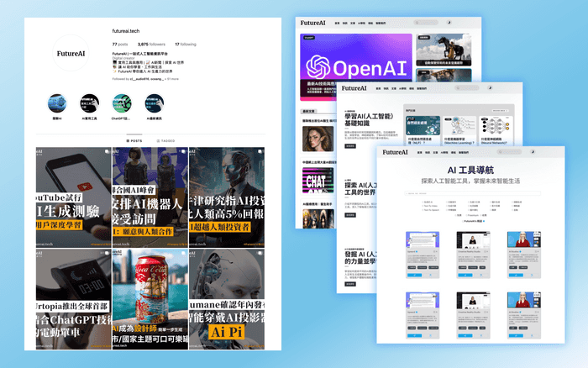The height and width of the screenshot is (368, 588).
Task: Open the '51 more' followed-by link
Action: point(172,79)
